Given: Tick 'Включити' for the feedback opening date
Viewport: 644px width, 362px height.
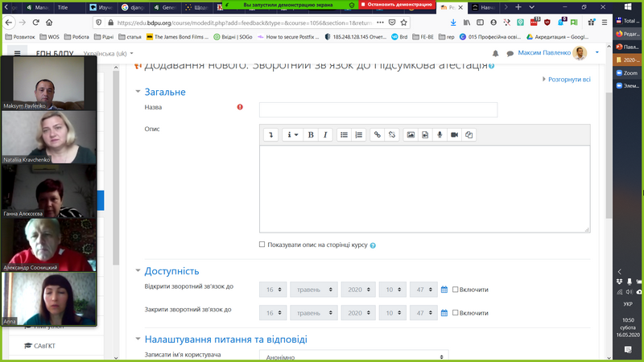Looking at the screenshot, I should coord(456,290).
